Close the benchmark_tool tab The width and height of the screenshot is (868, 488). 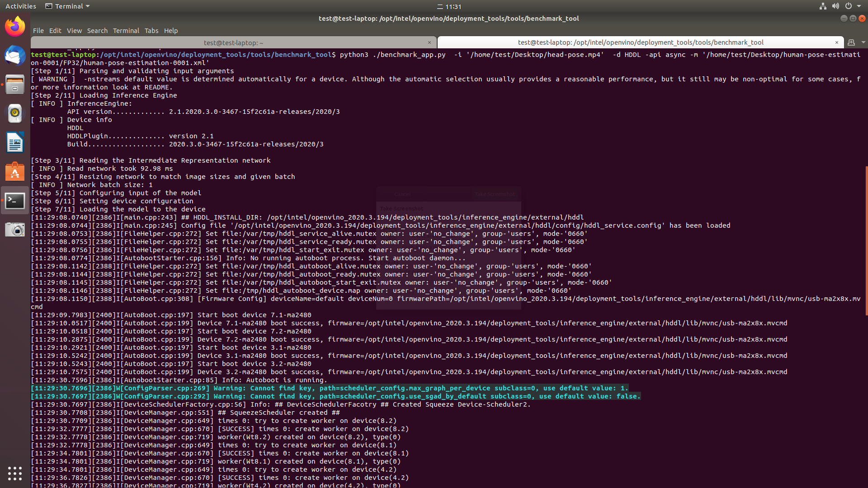click(x=837, y=42)
